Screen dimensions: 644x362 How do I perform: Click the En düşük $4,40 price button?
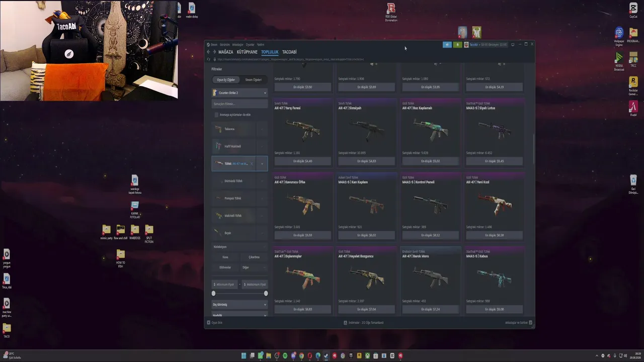(x=302, y=161)
